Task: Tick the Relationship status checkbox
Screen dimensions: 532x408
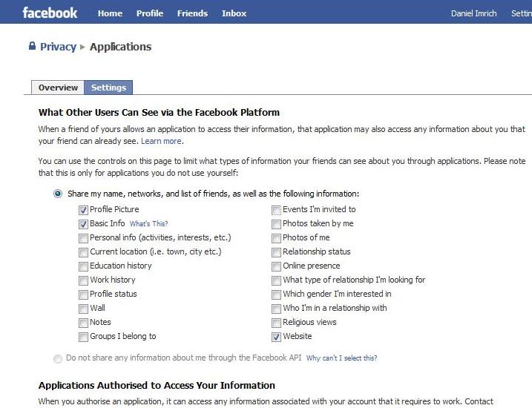Action: pos(276,252)
